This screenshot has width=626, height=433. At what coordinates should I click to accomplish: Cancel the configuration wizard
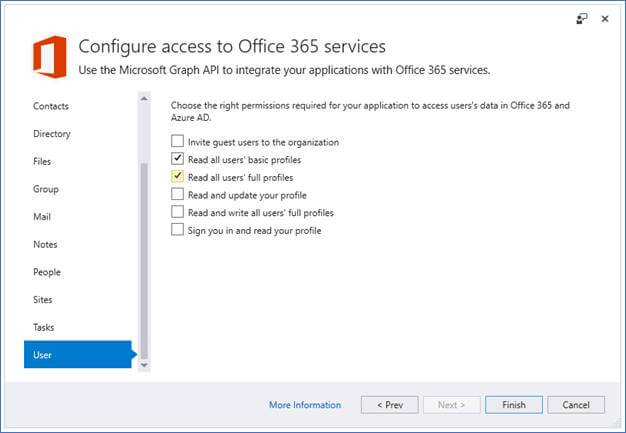576,405
